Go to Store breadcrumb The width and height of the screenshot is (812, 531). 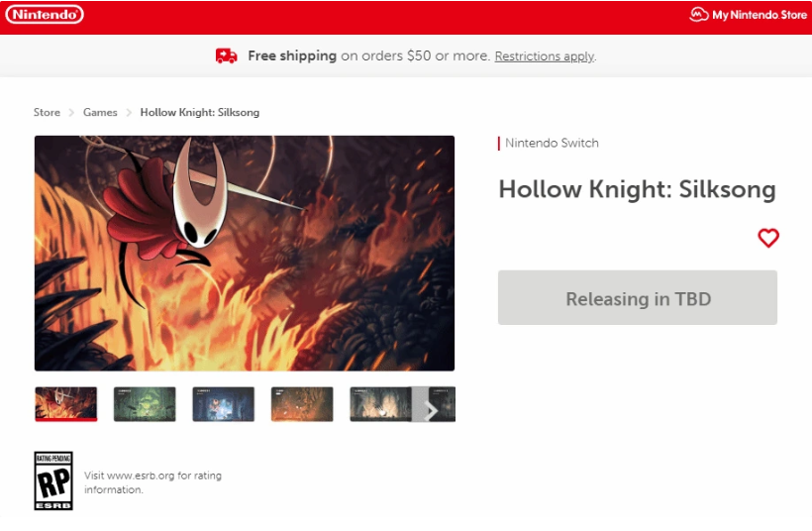point(47,112)
